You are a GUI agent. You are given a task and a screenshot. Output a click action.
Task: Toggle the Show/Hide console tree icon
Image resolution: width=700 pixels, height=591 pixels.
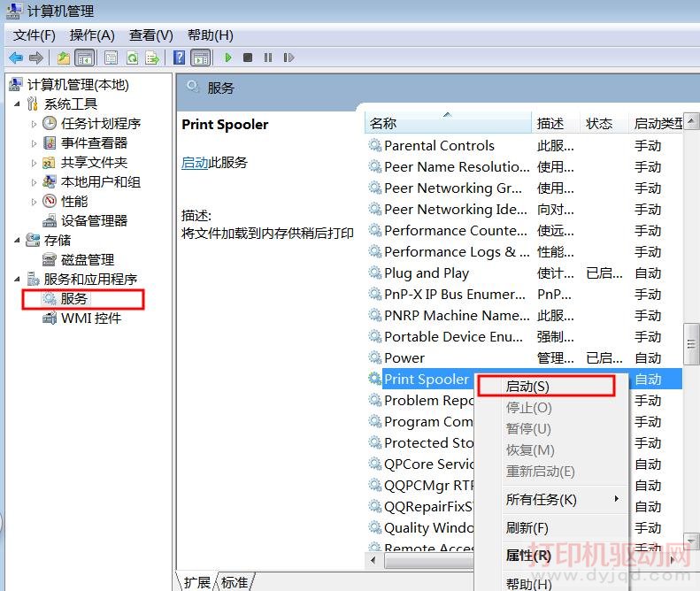point(85,58)
